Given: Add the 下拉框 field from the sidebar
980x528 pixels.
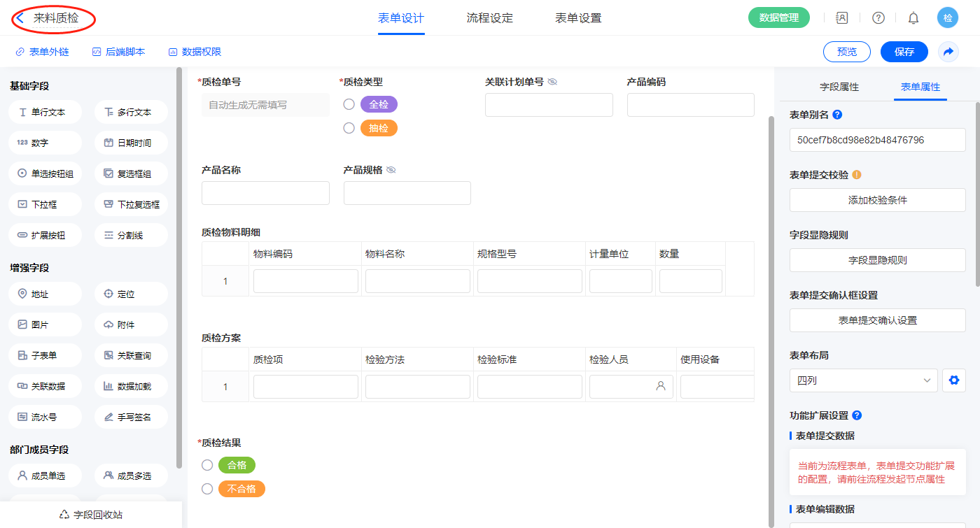Looking at the screenshot, I should coord(45,205).
